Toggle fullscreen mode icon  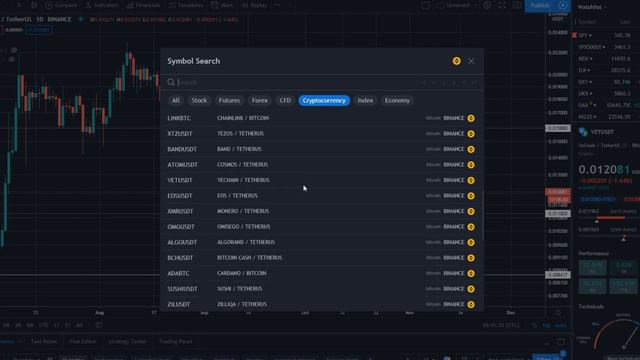(x=502, y=5)
